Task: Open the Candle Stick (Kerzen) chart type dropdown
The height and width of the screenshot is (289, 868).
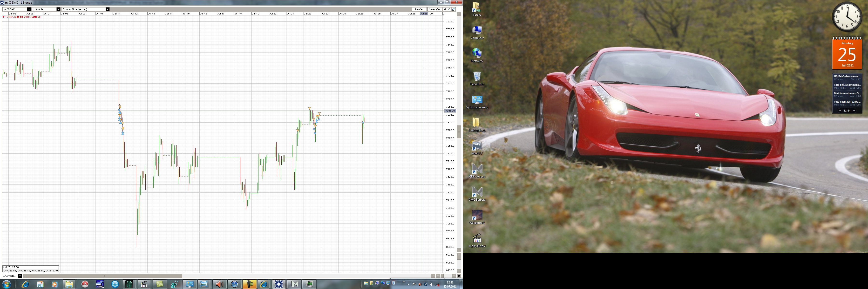Action: click(108, 9)
